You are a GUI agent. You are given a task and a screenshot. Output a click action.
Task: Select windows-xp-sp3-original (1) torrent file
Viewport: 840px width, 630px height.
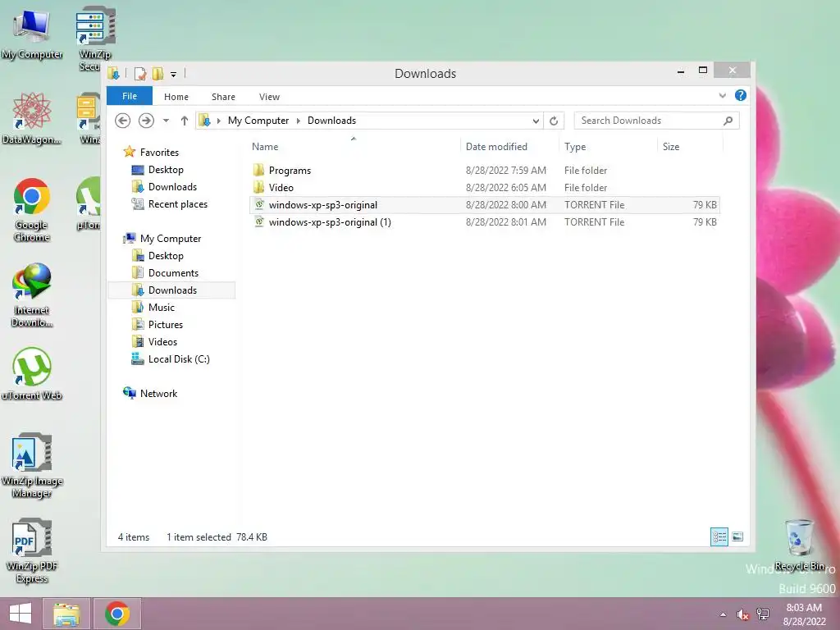point(484,221)
